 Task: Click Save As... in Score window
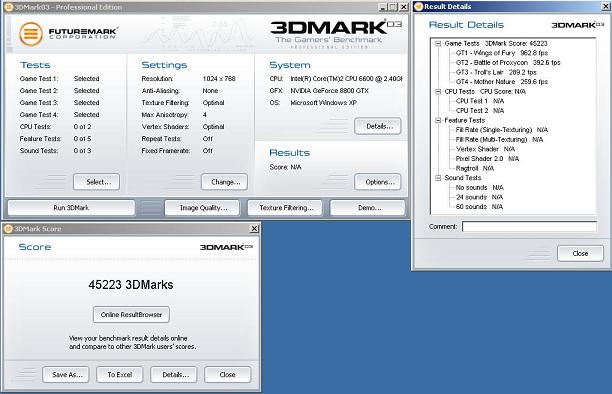pyautogui.click(x=66, y=374)
